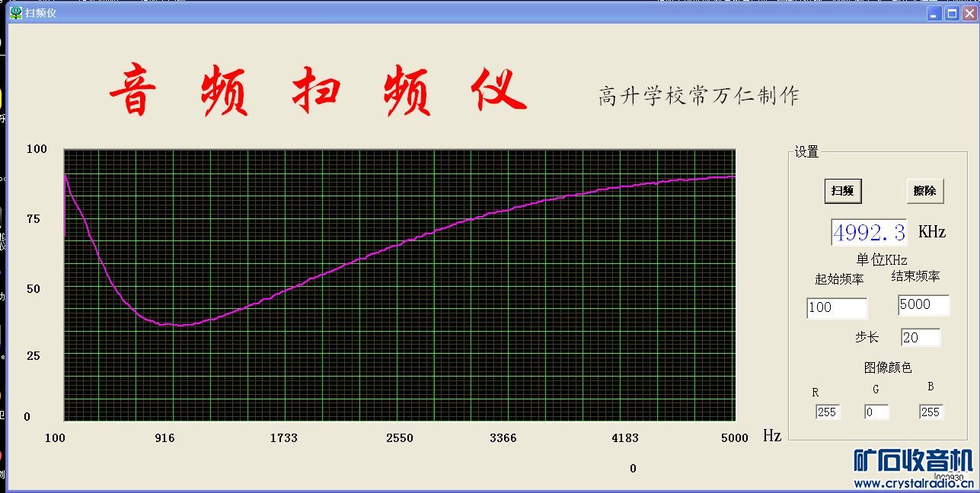Click the KHz label beside the readout
980x493 pixels.
click(932, 232)
